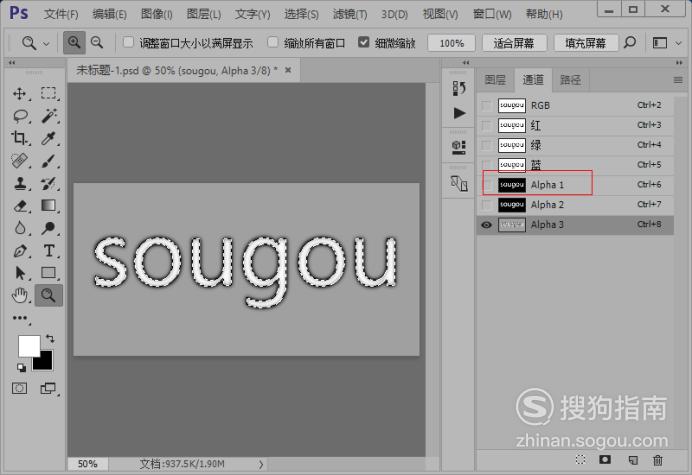Collapse the Channels panel dock arrows

679,62
